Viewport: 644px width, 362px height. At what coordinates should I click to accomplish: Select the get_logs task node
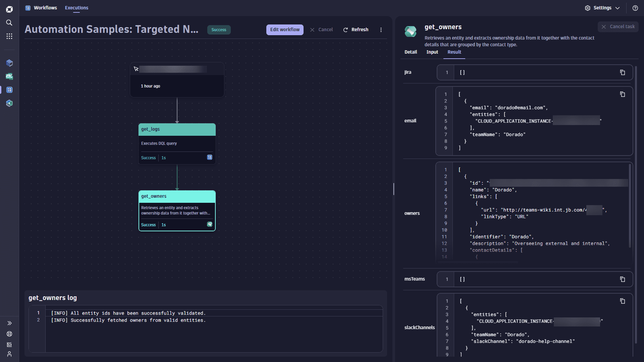[x=177, y=143]
